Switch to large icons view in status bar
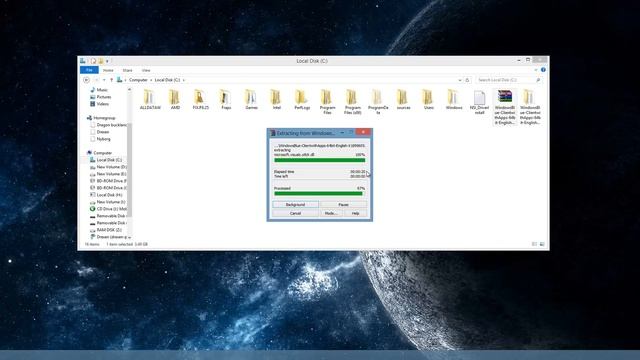 542,244
